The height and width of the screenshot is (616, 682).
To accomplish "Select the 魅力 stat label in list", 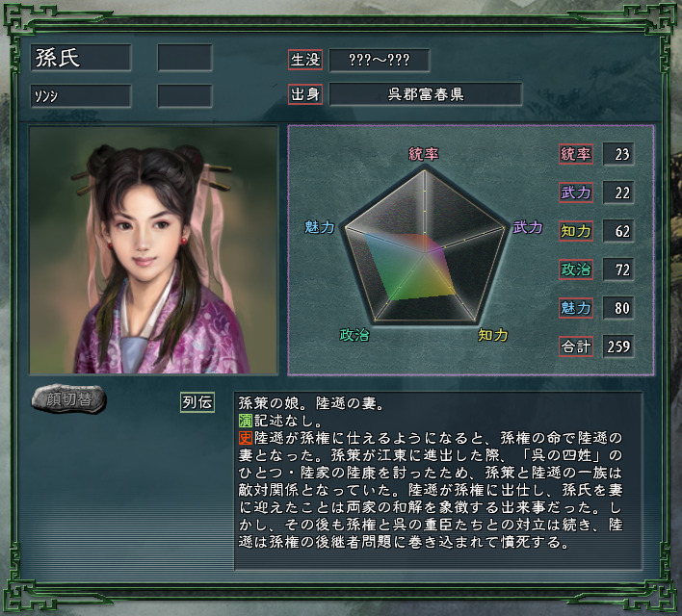I will (x=576, y=308).
